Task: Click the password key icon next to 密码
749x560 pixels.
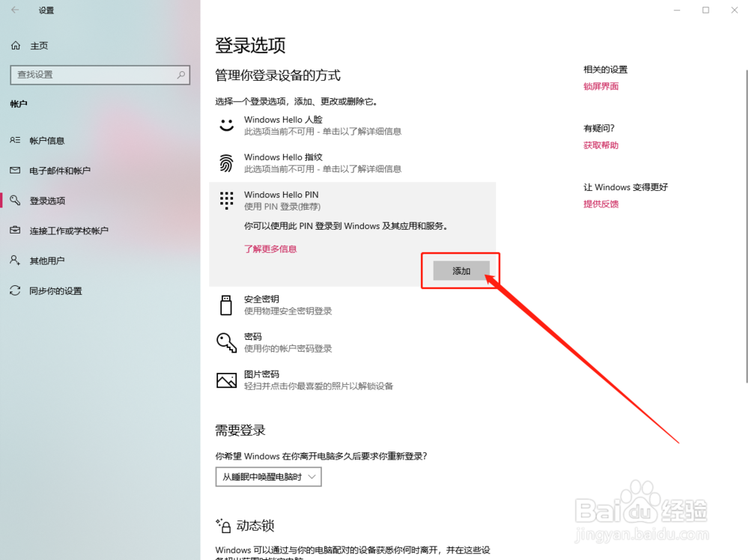Action: (x=226, y=343)
